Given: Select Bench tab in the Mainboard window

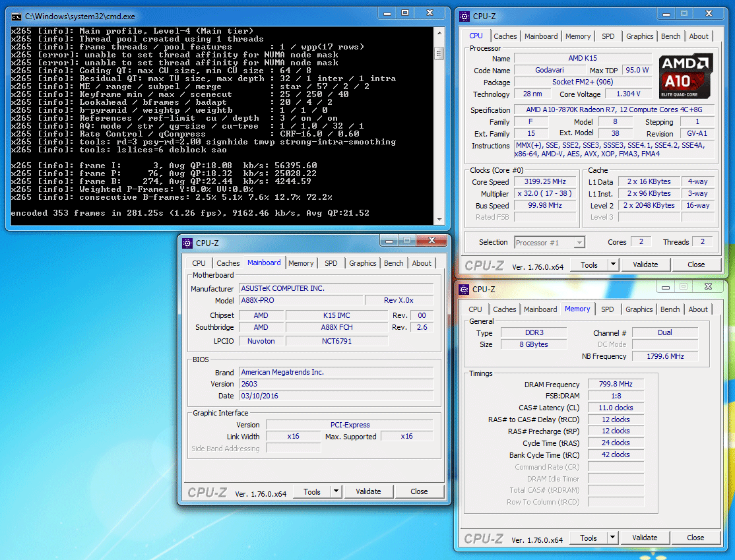Looking at the screenshot, I should click(x=393, y=263).
